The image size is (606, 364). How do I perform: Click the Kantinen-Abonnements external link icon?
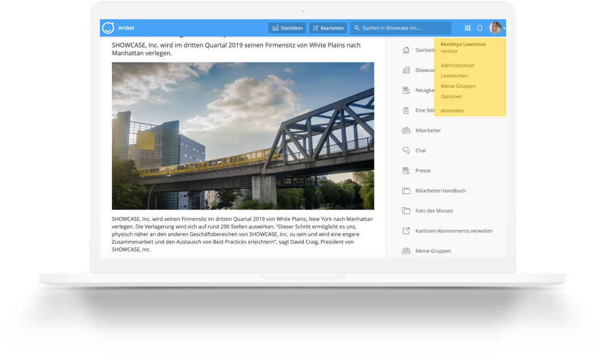coord(406,231)
